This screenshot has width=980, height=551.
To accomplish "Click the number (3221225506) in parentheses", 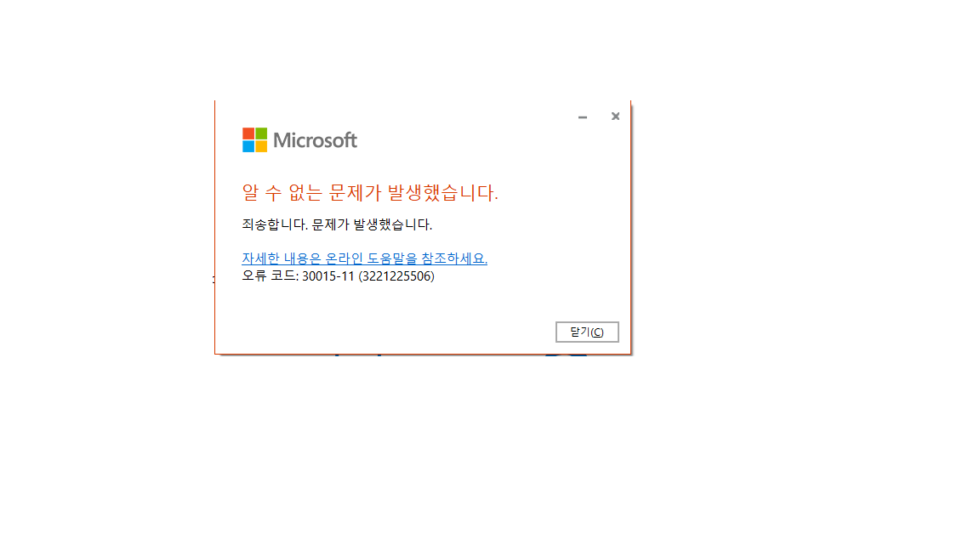I will tap(396, 276).
